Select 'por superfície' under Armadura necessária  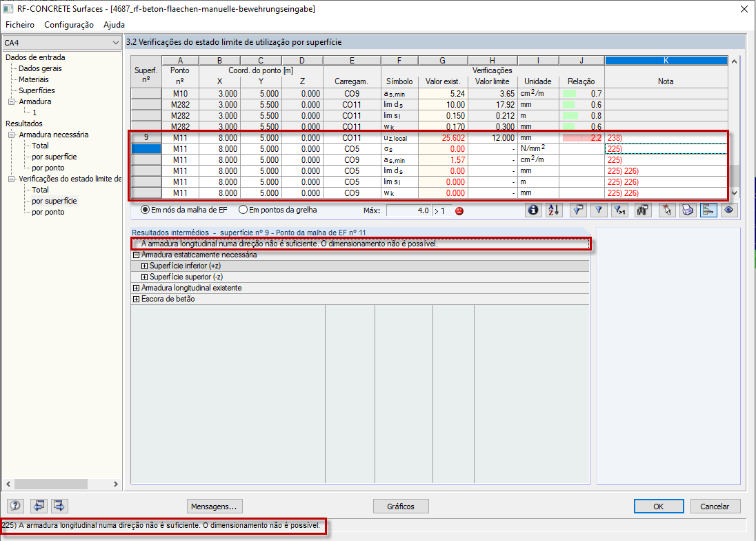tap(54, 157)
